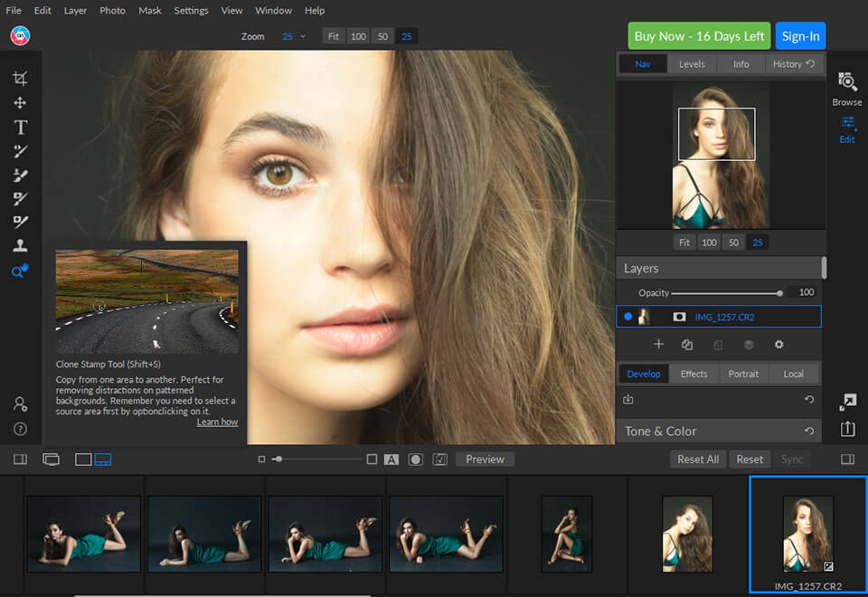Open the Zoom percentage dropdown

click(x=294, y=36)
